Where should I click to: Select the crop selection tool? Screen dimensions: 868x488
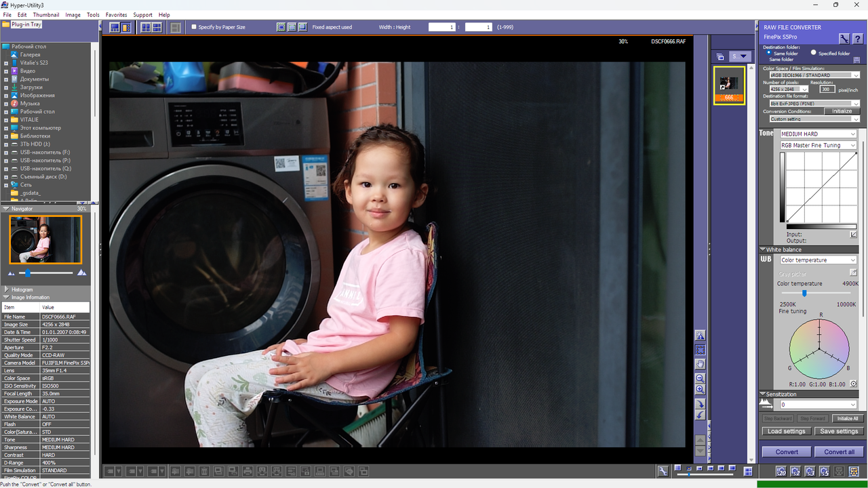pos(701,350)
